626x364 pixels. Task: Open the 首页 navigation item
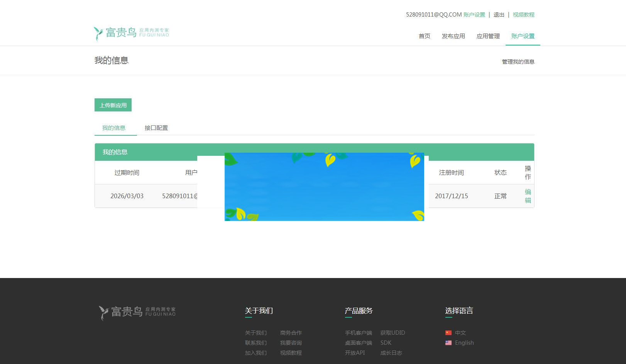click(x=424, y=36)
